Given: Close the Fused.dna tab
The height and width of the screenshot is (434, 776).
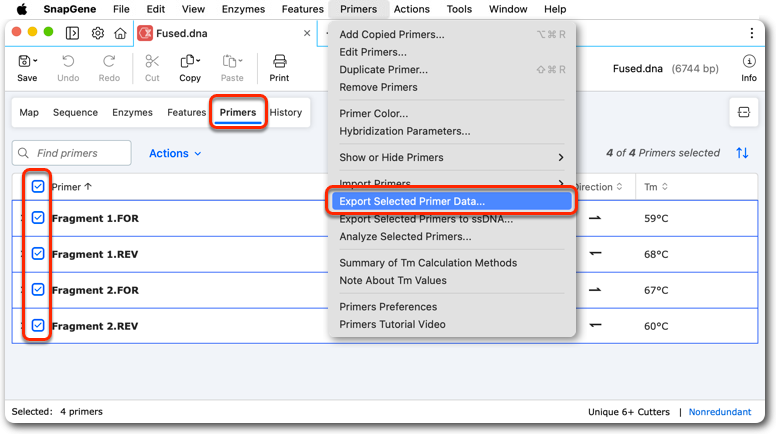Looking at the screenshot, I should [307, 33].
